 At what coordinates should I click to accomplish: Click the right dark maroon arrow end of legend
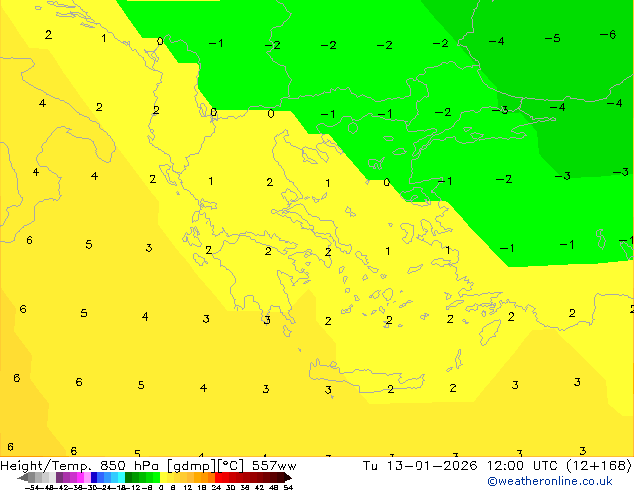tap(287, 477)
